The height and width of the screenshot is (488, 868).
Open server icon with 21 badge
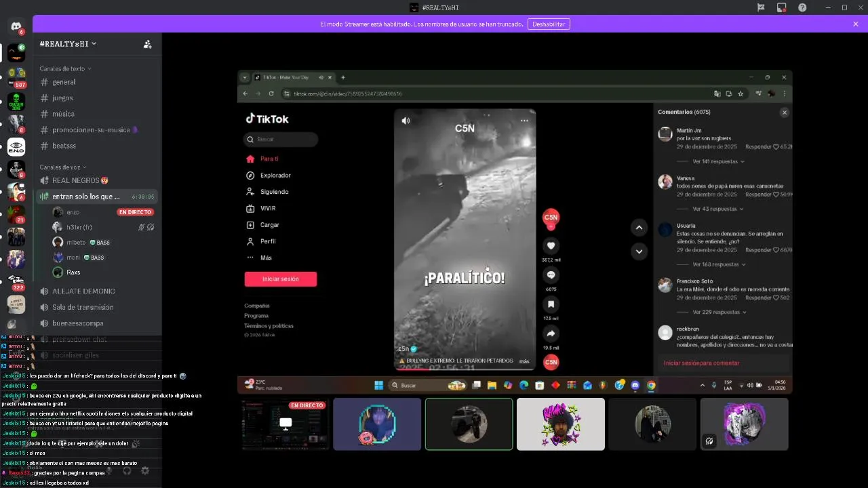click(x=16, y=214)
